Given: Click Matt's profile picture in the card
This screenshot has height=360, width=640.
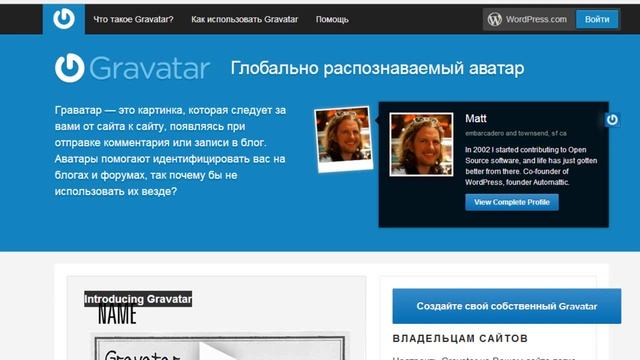Looking at the screenshot, I should coord(421,144).
